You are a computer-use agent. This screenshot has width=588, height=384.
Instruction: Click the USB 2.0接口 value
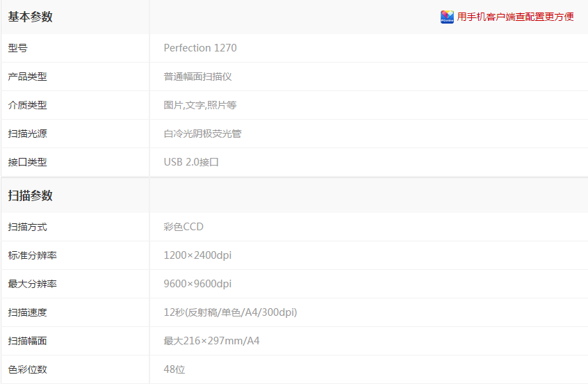(x=191, y=162)
